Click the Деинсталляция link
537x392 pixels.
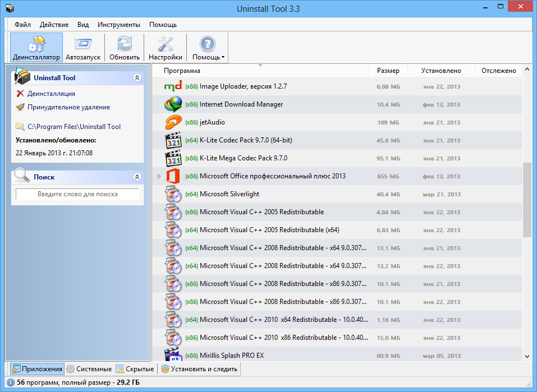pos(51,94)
